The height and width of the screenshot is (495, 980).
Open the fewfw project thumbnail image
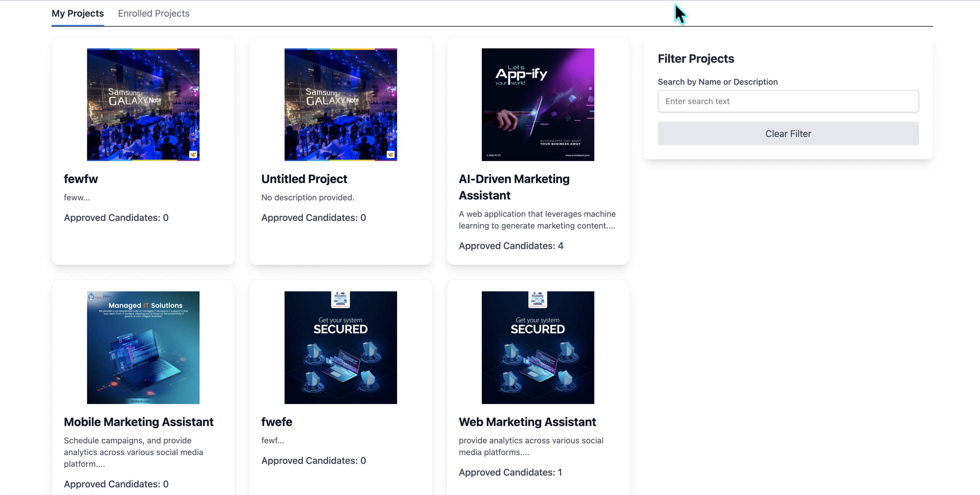(143, 104)
